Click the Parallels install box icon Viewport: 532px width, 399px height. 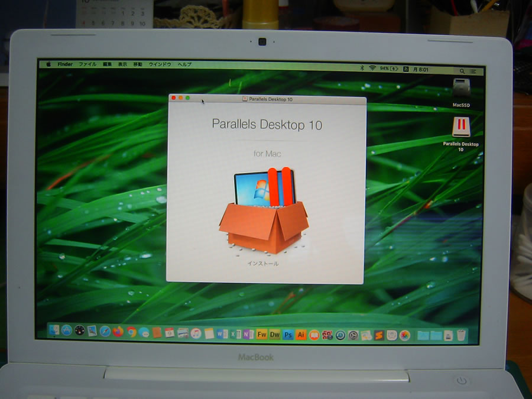[x=264, y=211]
